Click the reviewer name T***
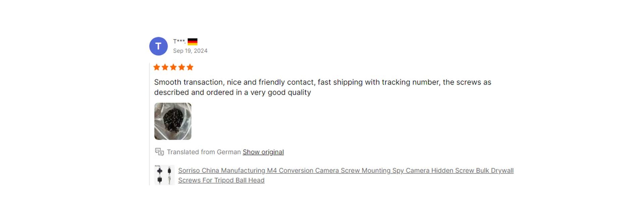The height and width of the screenshot is (218, 644). [179, 41]
